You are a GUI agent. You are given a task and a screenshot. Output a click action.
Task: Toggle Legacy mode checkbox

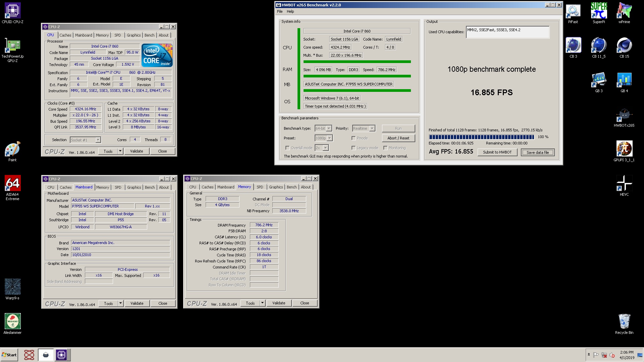[354, 148]
